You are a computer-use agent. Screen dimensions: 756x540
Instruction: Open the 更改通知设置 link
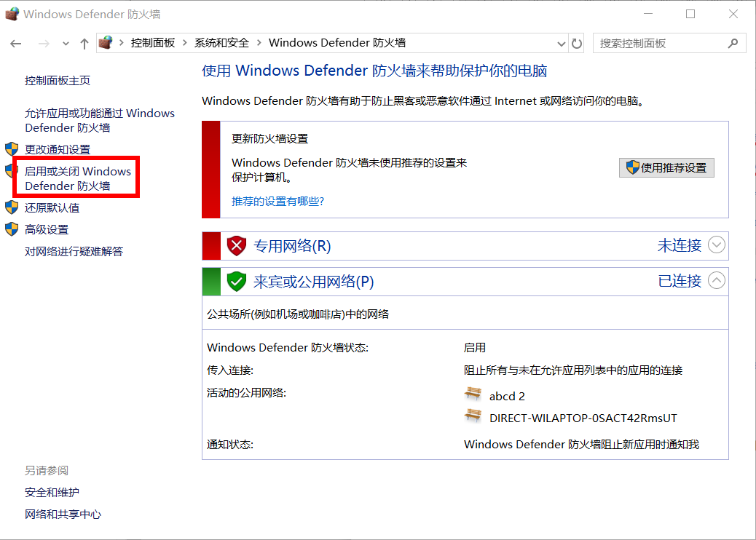pyautogui.click(x=58, y=149)
